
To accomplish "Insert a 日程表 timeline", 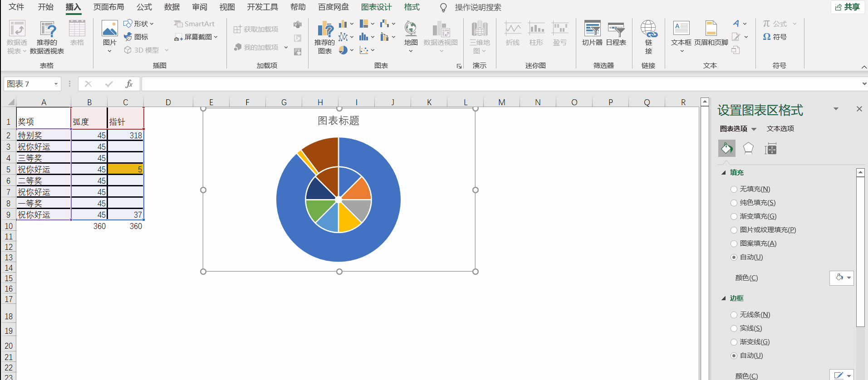I will (616, 33).
